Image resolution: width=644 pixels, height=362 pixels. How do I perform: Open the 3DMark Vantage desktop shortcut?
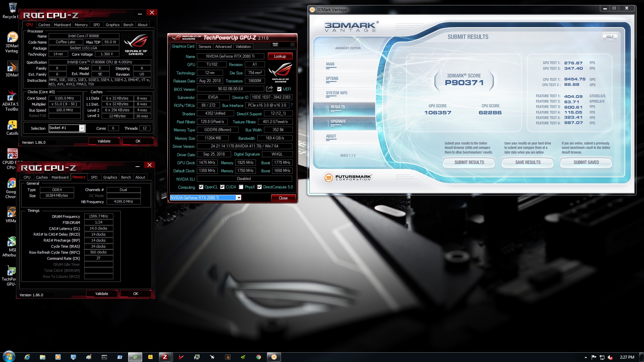tap(12, 42)
